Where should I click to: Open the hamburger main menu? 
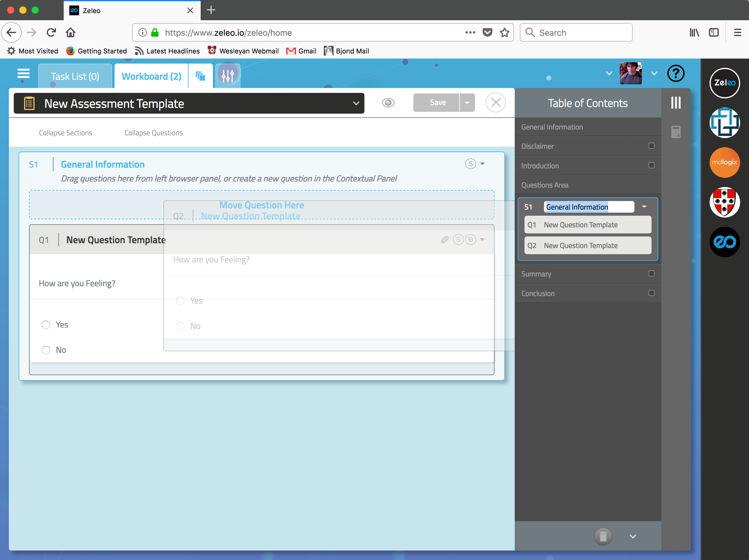(x=23, y=73)
